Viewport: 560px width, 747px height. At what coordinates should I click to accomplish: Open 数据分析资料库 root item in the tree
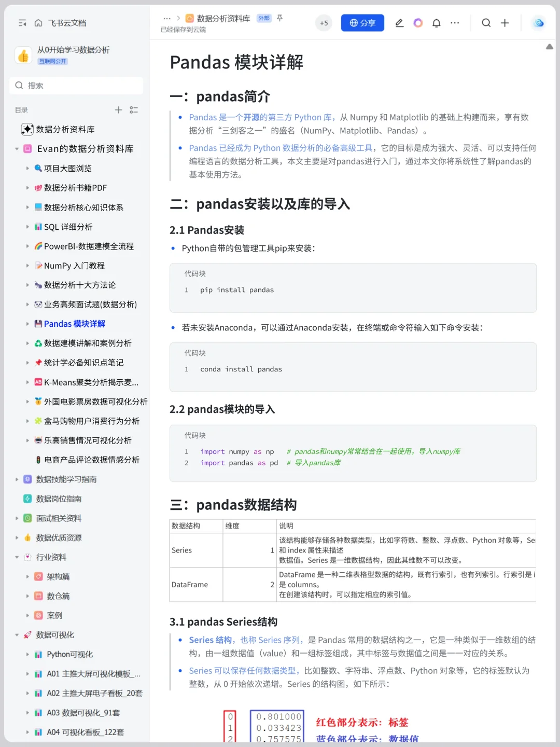click(65, 129)
